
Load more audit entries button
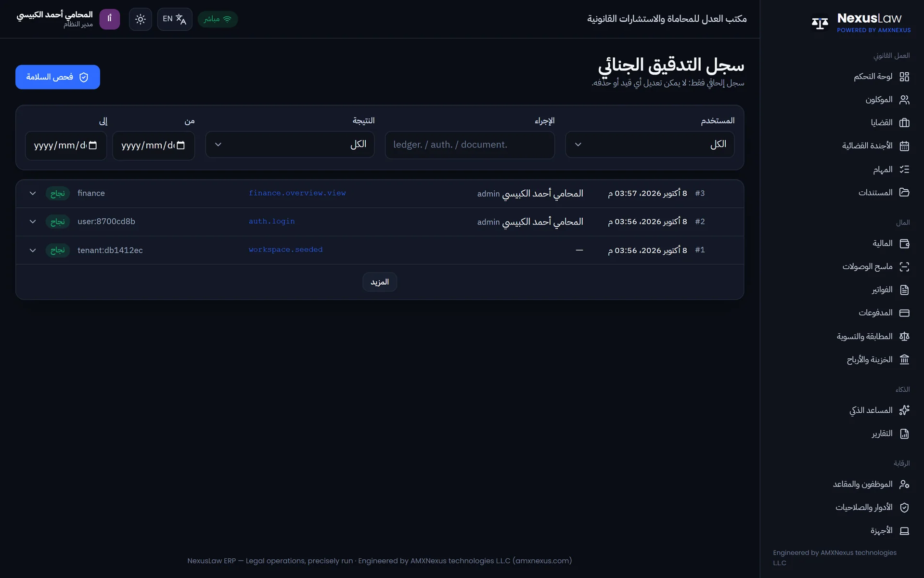(380, 282)
